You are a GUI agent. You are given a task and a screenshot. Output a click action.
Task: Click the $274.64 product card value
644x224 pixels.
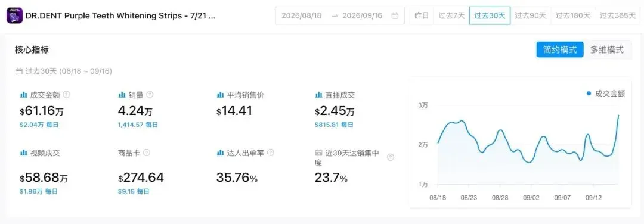tap(141, 177)
